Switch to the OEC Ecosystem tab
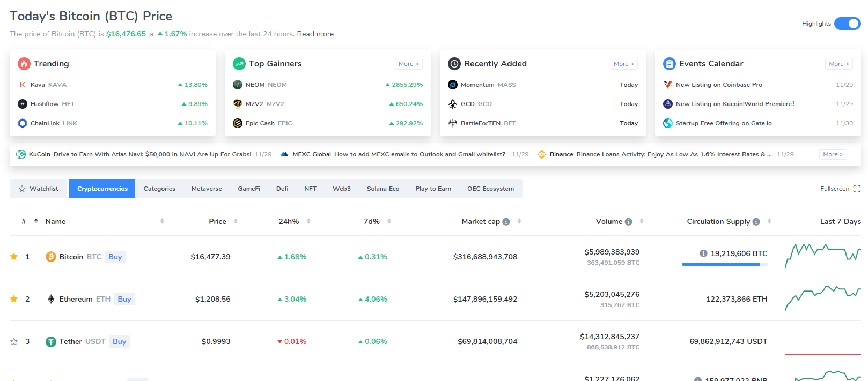Image resolution: width=868 pixels, height=381 pixels. coord(490,189)
